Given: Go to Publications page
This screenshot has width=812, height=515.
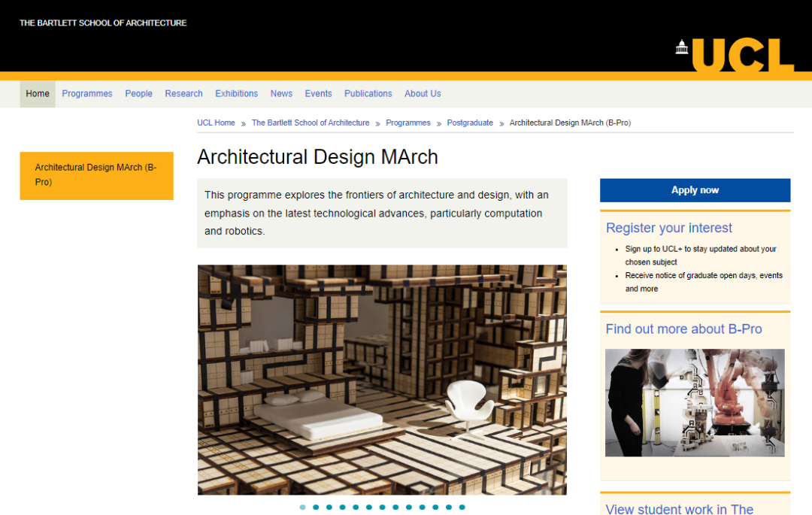Looking at the screenshot, I should coord(368,94).
